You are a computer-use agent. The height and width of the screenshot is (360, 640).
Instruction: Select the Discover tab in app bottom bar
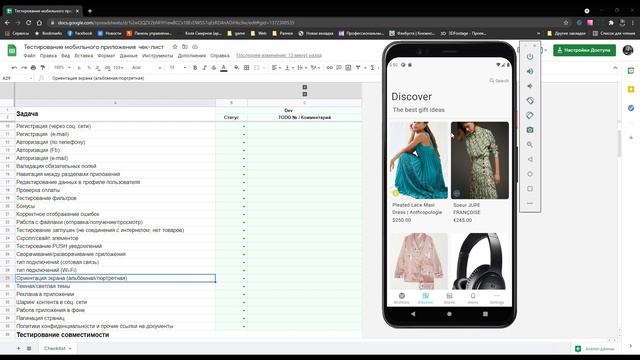425,298
